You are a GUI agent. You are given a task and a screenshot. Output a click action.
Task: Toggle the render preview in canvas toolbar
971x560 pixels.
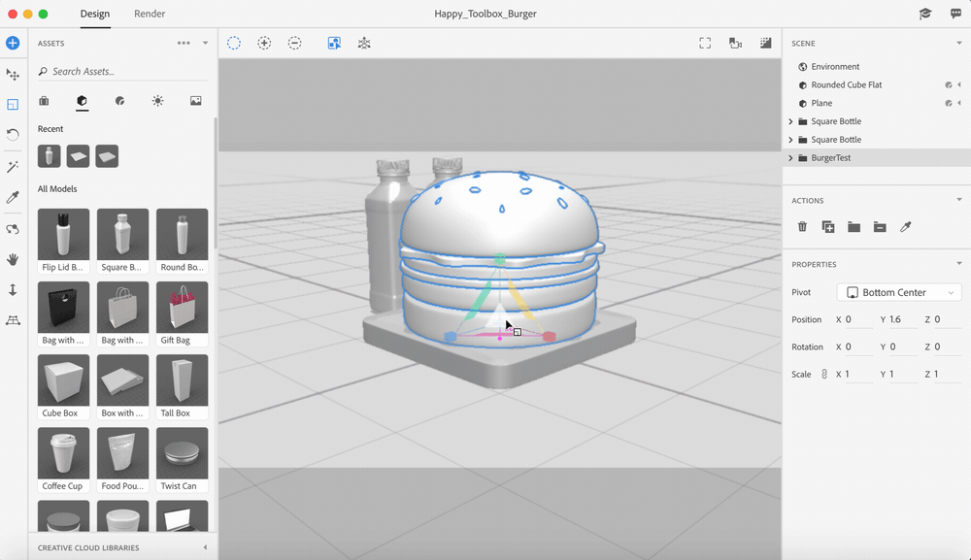click(x=766, y=43)
